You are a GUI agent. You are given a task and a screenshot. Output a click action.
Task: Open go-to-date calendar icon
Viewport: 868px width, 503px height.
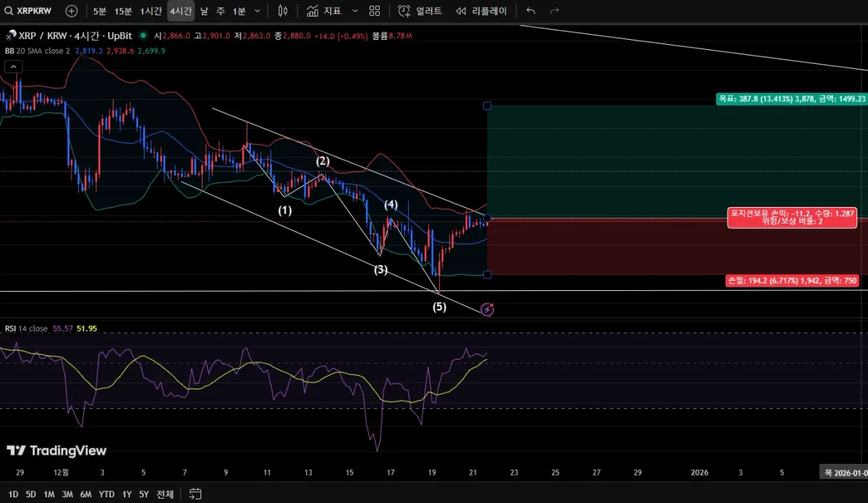195,494
